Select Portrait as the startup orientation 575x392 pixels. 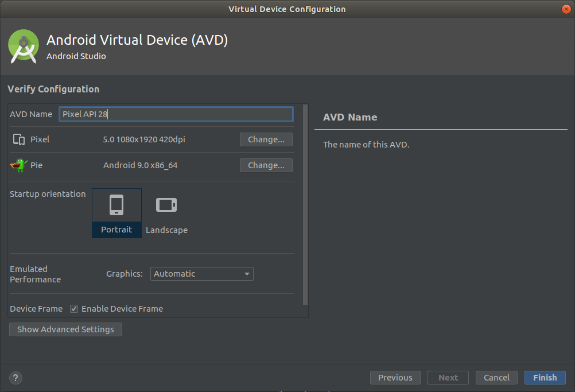point(116,212)
